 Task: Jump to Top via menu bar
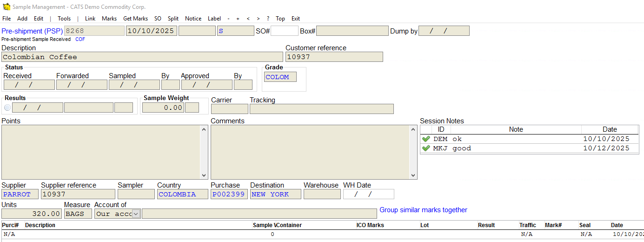280,19
